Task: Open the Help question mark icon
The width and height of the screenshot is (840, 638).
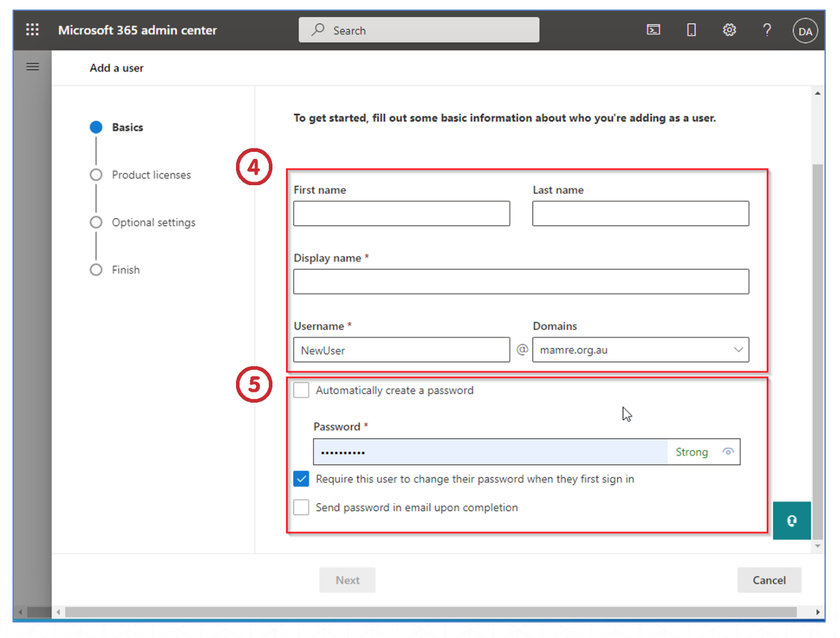Action: tap(767, 30)
